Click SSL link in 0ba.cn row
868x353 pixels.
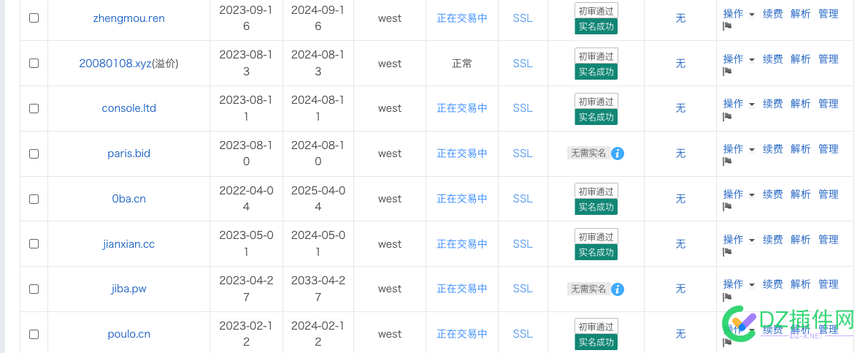523,198
